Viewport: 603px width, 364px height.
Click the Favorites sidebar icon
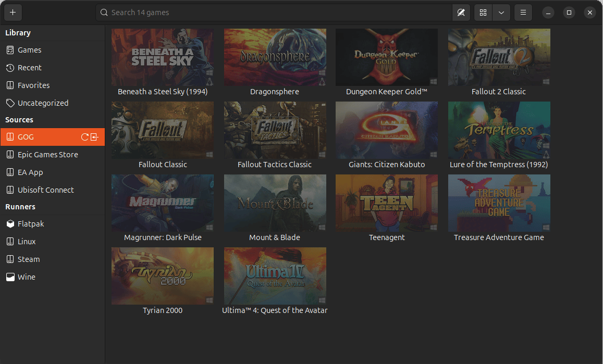pyautogui.click(x=10, y=85)
